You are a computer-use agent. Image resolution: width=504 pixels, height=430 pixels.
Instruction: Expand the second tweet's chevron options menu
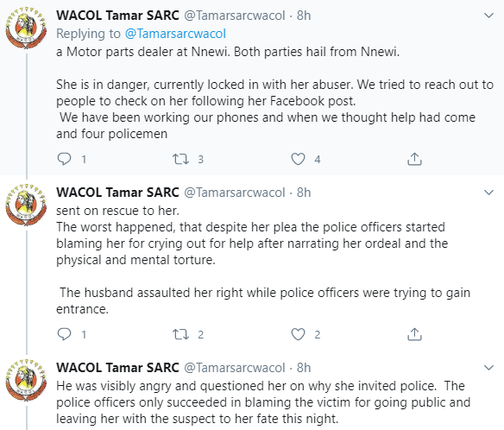[x=488, y=193]
